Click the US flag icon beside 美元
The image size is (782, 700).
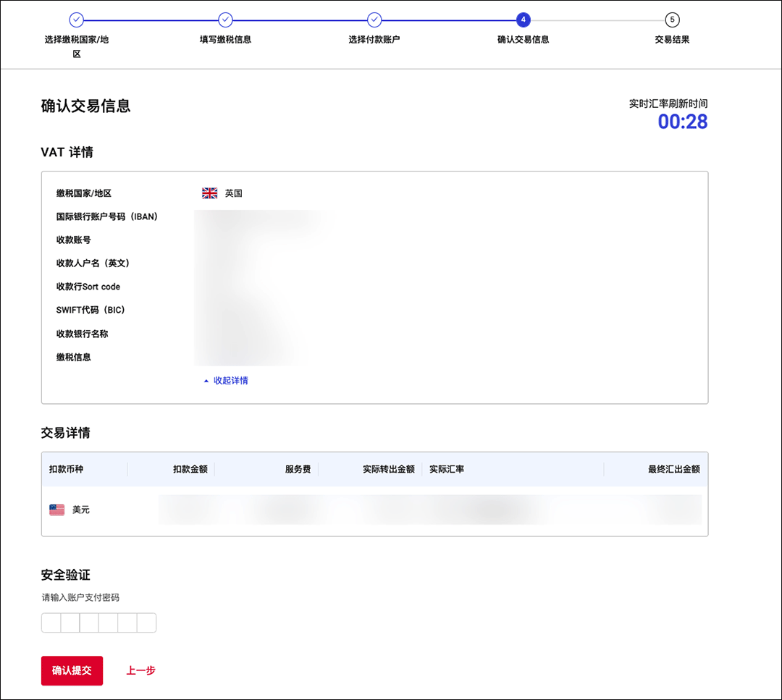tap(57, 510)
